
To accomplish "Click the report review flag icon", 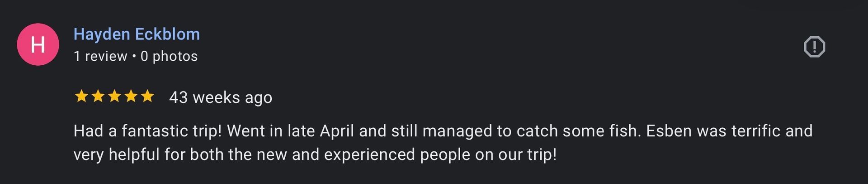I will click(814, 47).
